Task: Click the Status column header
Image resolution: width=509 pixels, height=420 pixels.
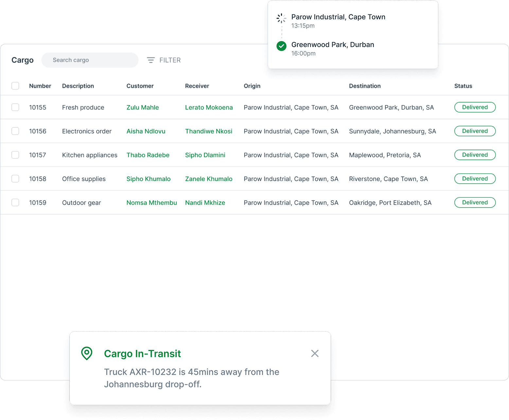Action: (x=463, y=86)
